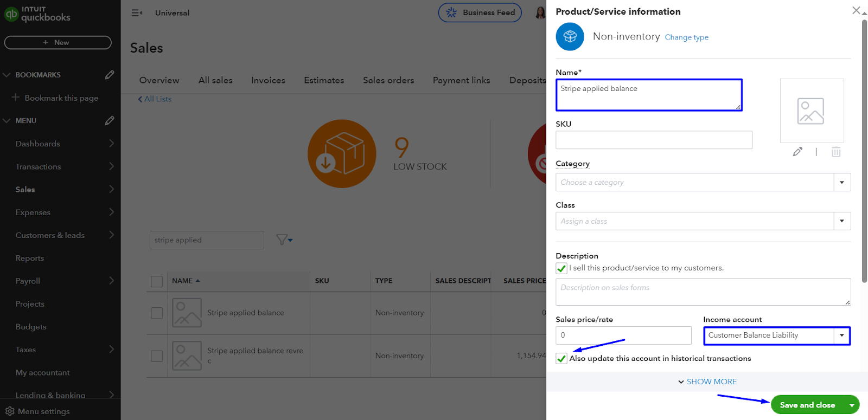Close the Product/Service information panel

856,10
